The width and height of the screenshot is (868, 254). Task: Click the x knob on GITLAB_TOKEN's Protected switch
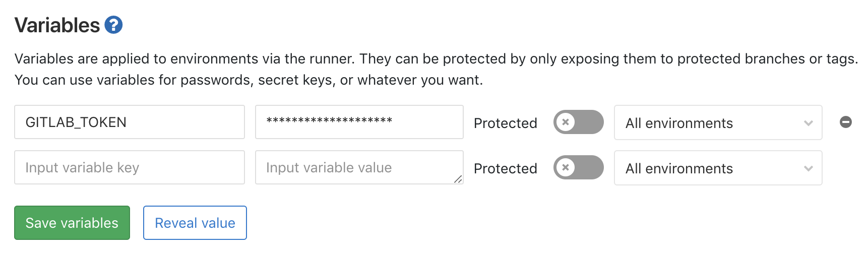566,122
